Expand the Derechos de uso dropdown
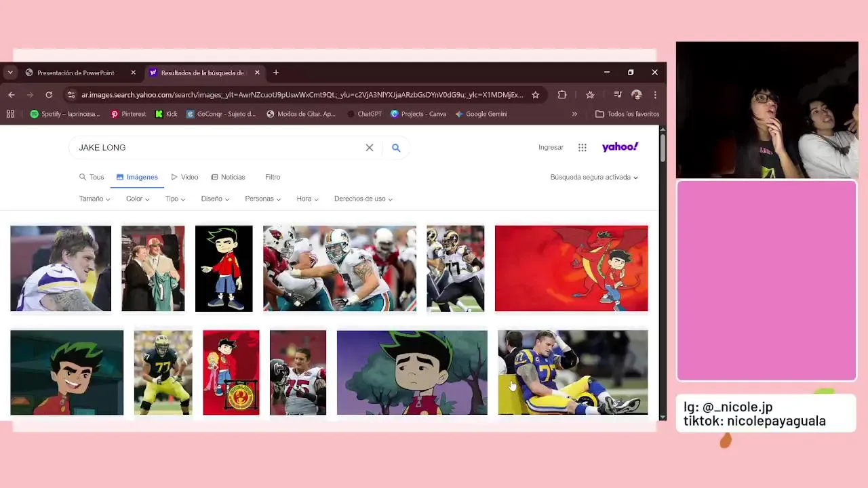 [363, 199]
